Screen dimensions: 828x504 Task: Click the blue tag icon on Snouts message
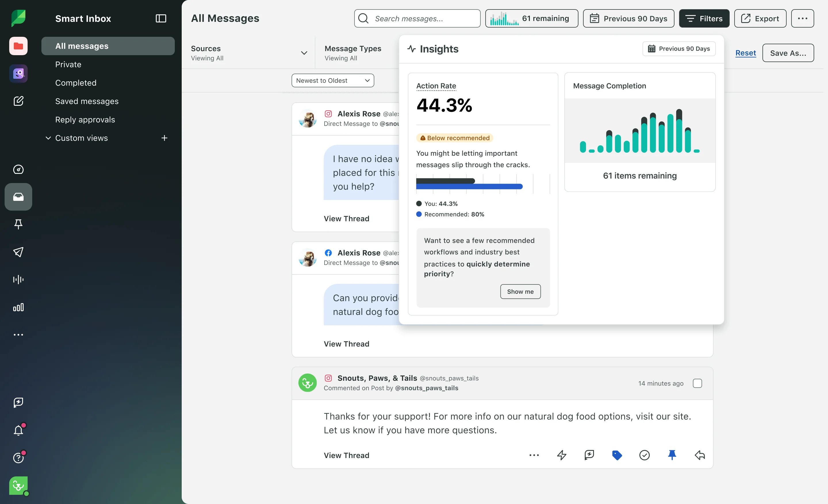[617, 455]
